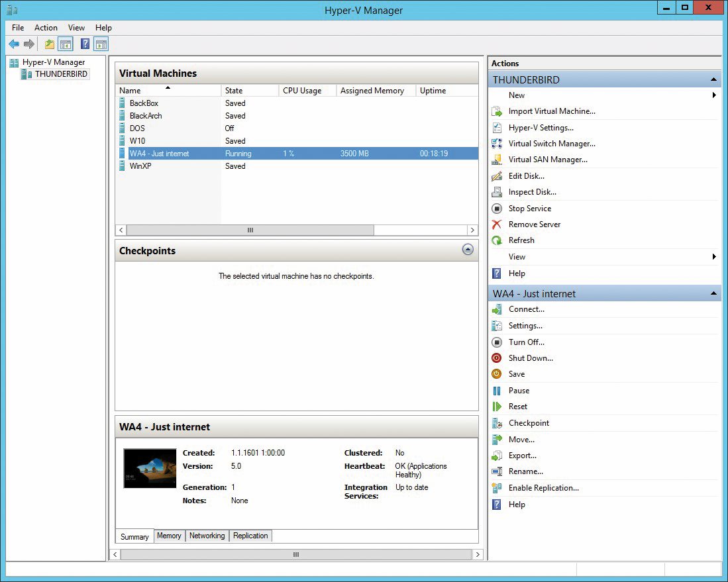728x582 pixels.
Task: Click Import Virtual Machine icon
Action: point(497,111)
